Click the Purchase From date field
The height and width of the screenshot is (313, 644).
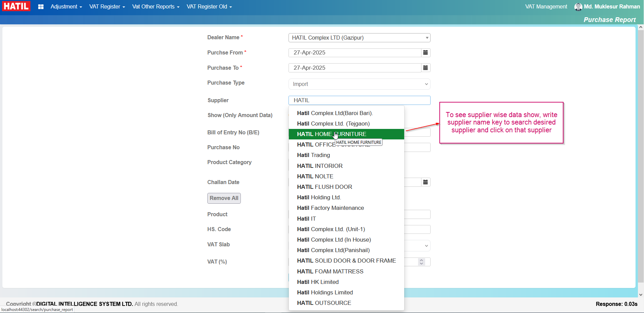pyautogui.click(x=355, y=53)
